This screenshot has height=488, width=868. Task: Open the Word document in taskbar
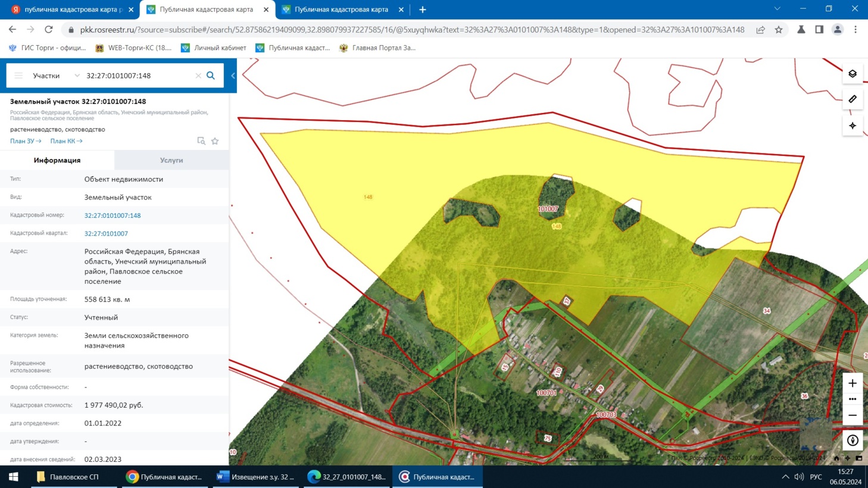256,477
